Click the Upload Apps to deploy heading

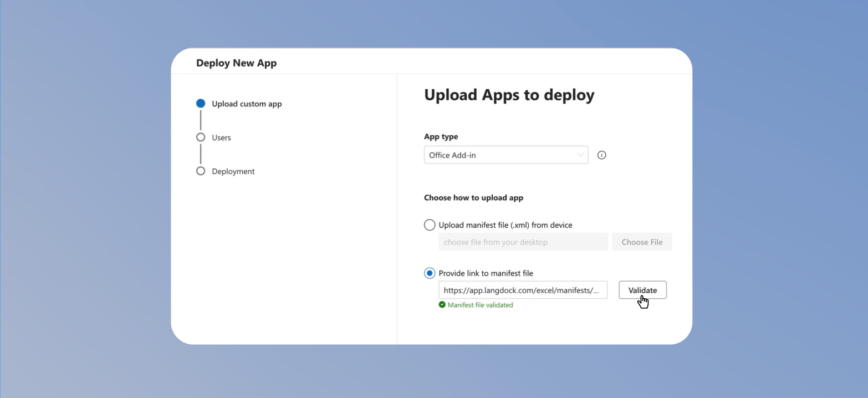[509, 95]
